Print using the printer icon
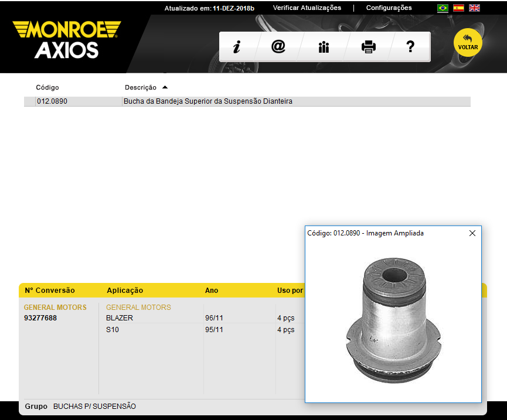507x420 pixels. [368, 47]
